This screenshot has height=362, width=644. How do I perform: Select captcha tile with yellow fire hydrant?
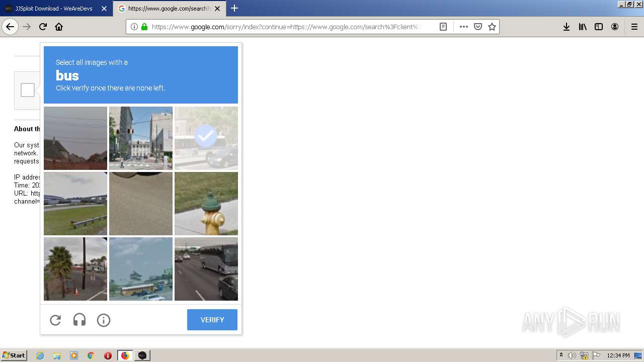click(x=206, y=204)
